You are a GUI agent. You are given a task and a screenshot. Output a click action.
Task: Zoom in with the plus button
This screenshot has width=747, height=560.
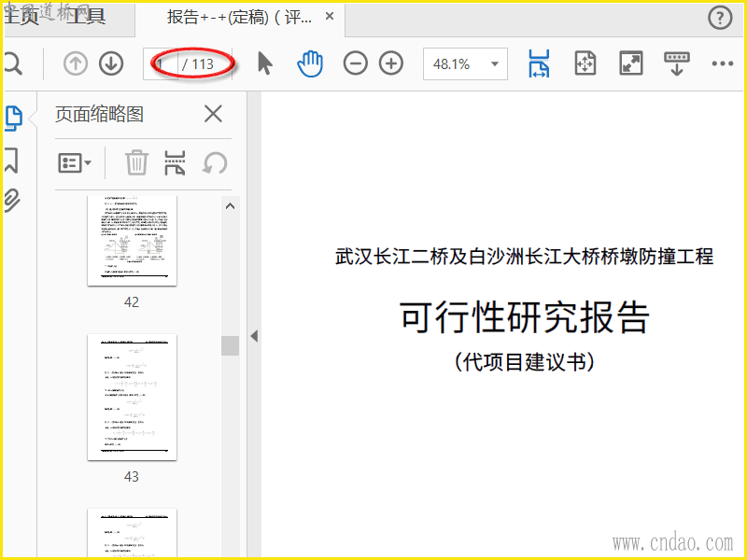(391, 63)
